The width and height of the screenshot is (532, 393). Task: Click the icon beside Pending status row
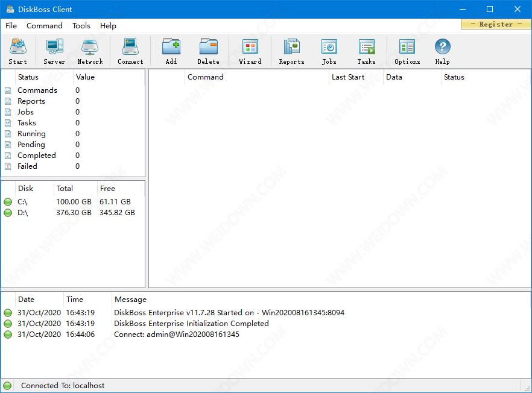(x=8, y=145)
